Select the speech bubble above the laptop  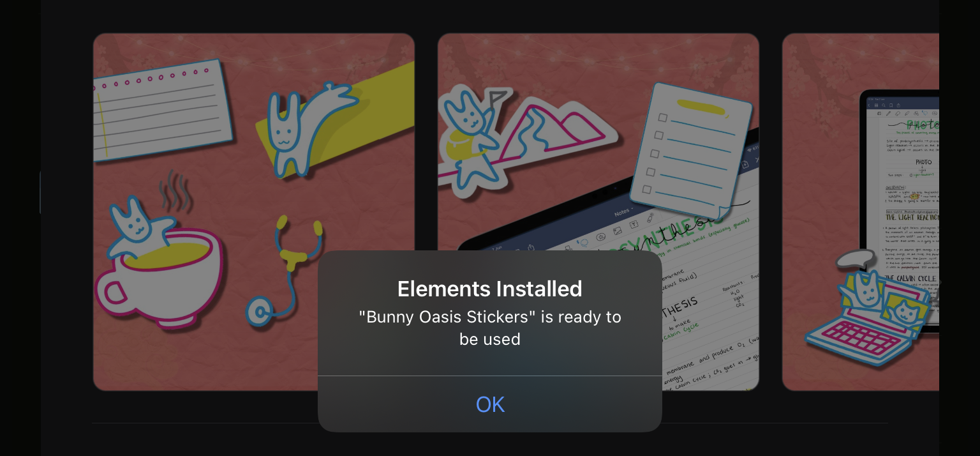tap(856, 258)
